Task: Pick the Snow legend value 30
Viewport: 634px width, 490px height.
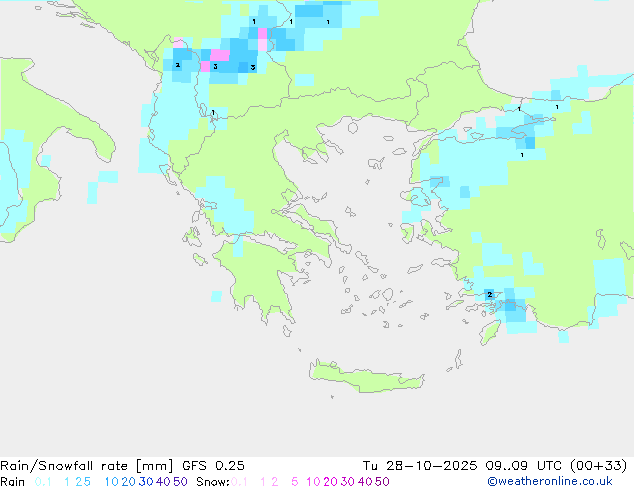Action: (348, 482)
